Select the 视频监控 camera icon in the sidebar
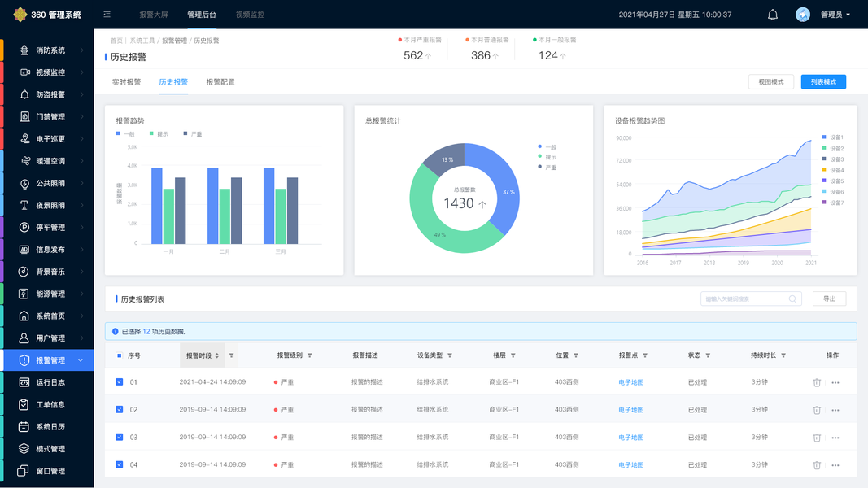868x488 pixels. coord(25,72)
